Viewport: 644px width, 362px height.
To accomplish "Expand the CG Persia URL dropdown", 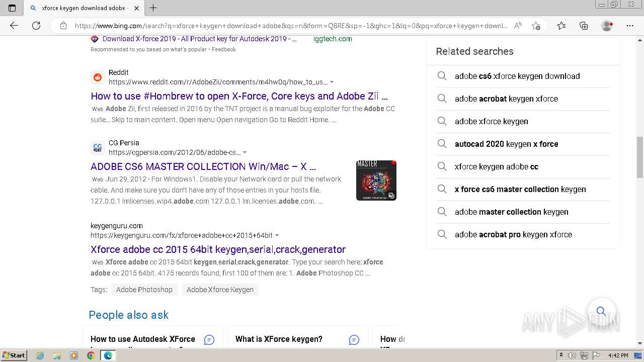I will click(x=245, y=152).
